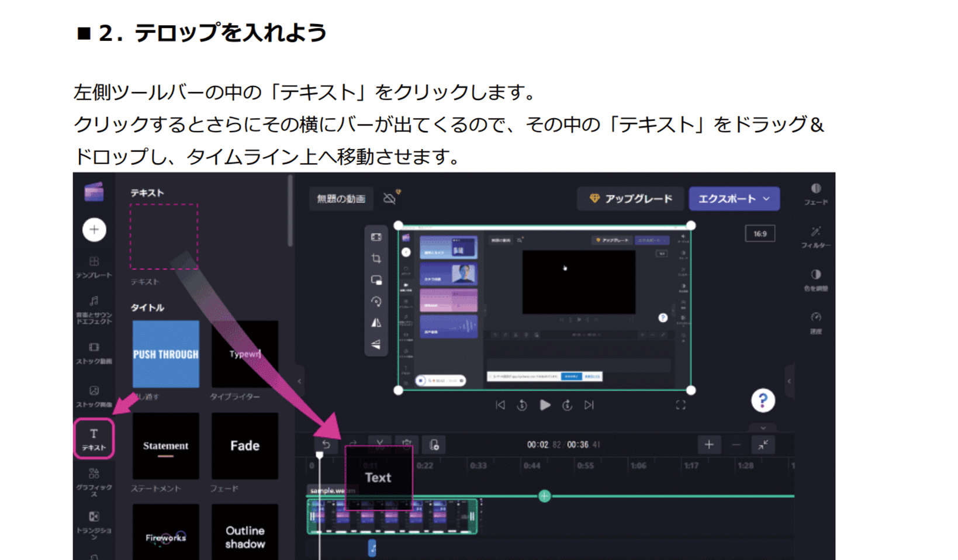Viewport: 958px width, 560px height.
Task: Click the fit-to-frame icon in preview toolbar
Action: 376,237
